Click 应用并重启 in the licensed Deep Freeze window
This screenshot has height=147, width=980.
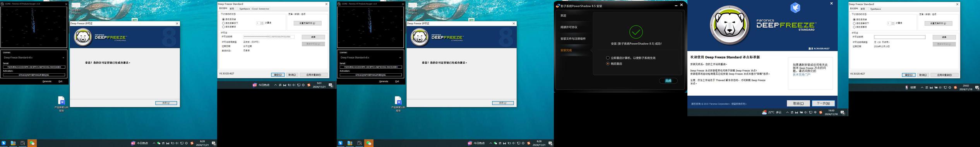click(314, 75)
